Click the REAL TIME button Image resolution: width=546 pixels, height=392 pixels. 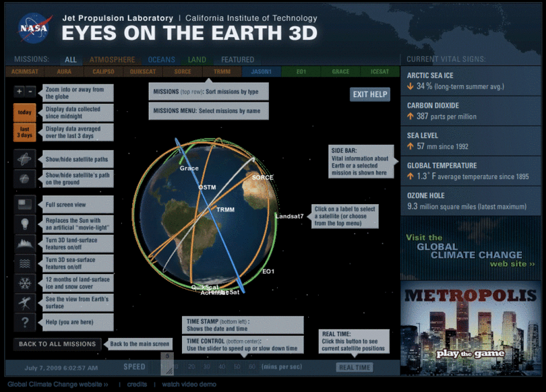(x=355, y=367)
